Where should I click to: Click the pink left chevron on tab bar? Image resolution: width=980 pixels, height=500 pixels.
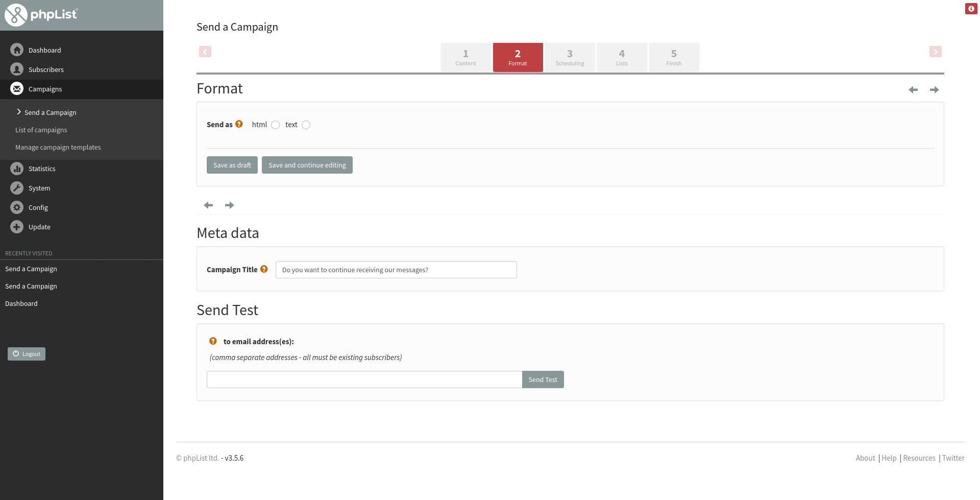pos(205,52)
